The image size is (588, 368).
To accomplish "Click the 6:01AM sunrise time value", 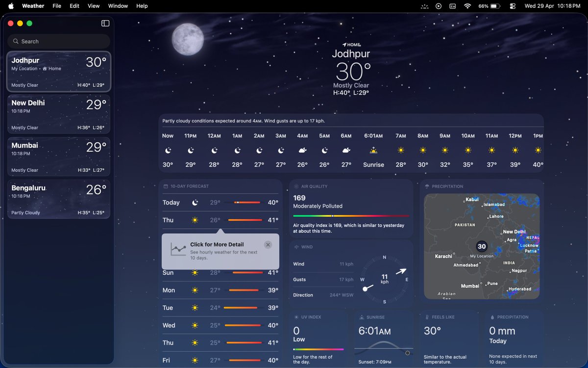I will 374,331.
